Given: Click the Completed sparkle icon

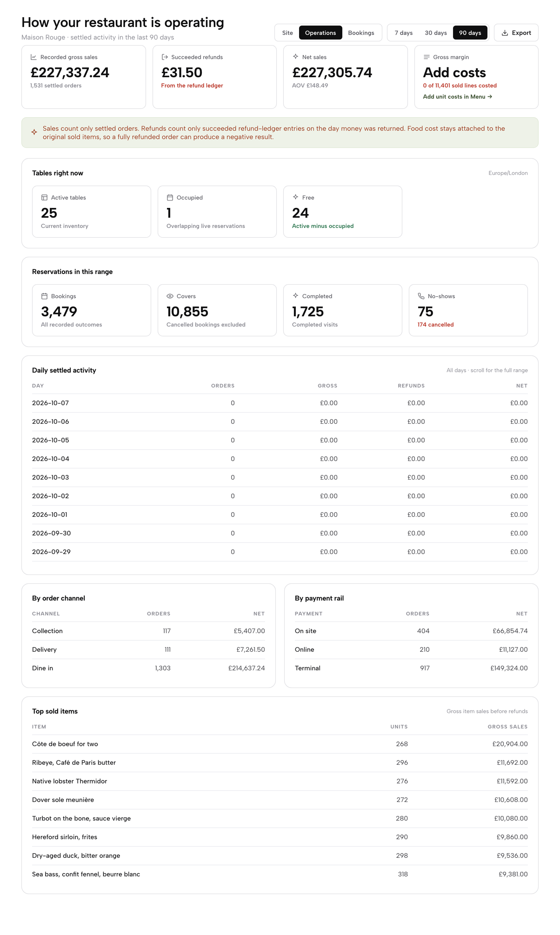Looking at the screenshot, I should [x=295, y=296].
